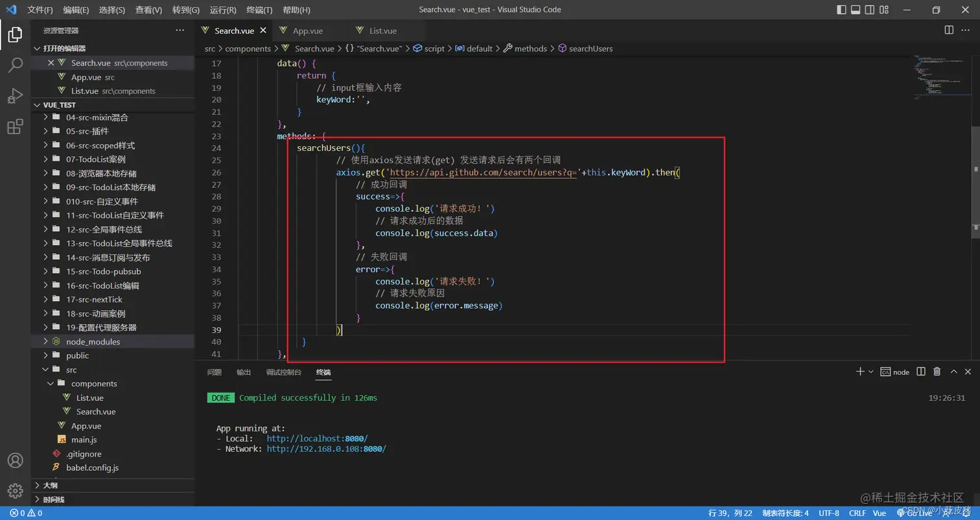Screen dimensions: 980x520
Task: Open the 编辑(E) menu
Action: [76, 10]
